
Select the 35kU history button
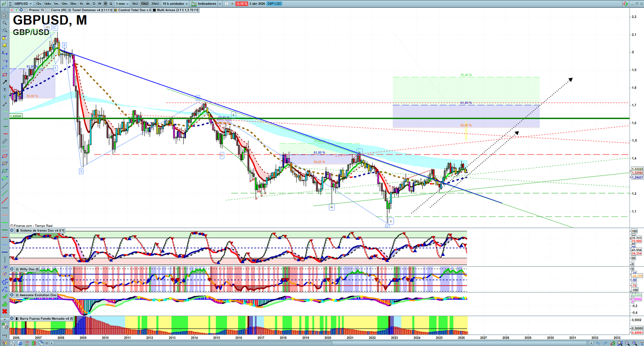tap(155, 4)
